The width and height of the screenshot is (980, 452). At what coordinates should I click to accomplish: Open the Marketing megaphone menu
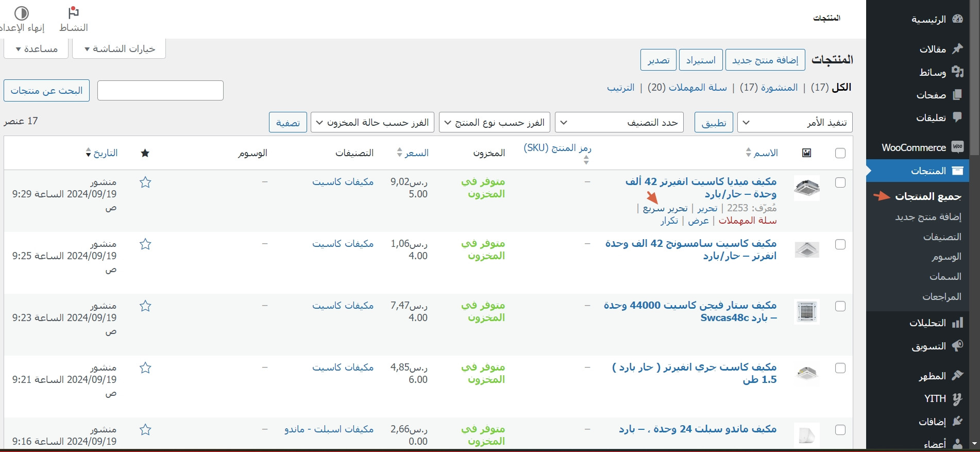957,346
